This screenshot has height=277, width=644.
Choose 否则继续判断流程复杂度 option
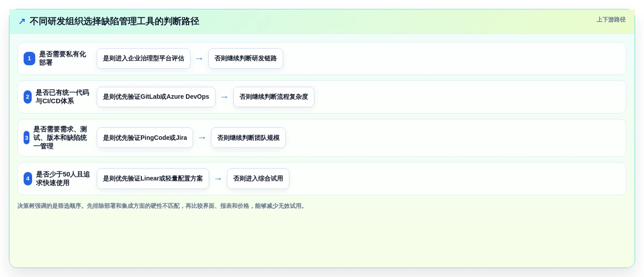274,97
